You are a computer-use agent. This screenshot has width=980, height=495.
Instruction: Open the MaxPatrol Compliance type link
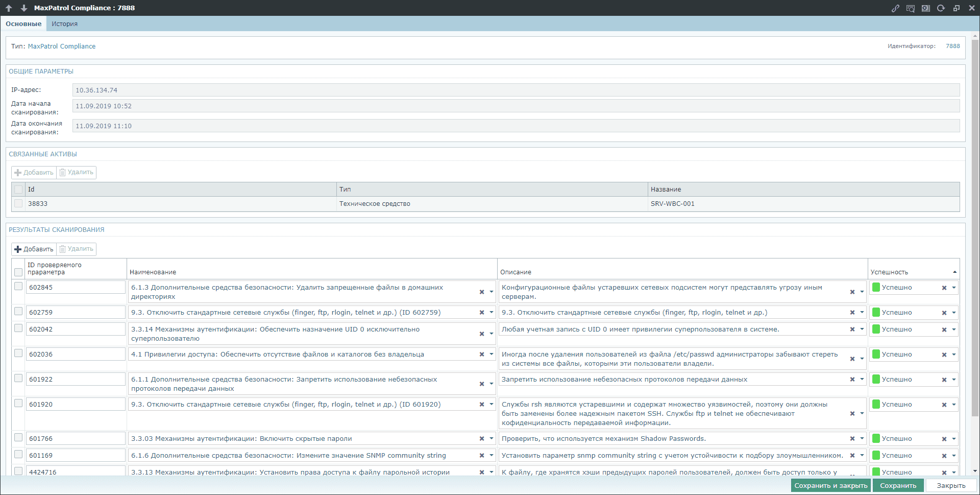click(62, 46)
